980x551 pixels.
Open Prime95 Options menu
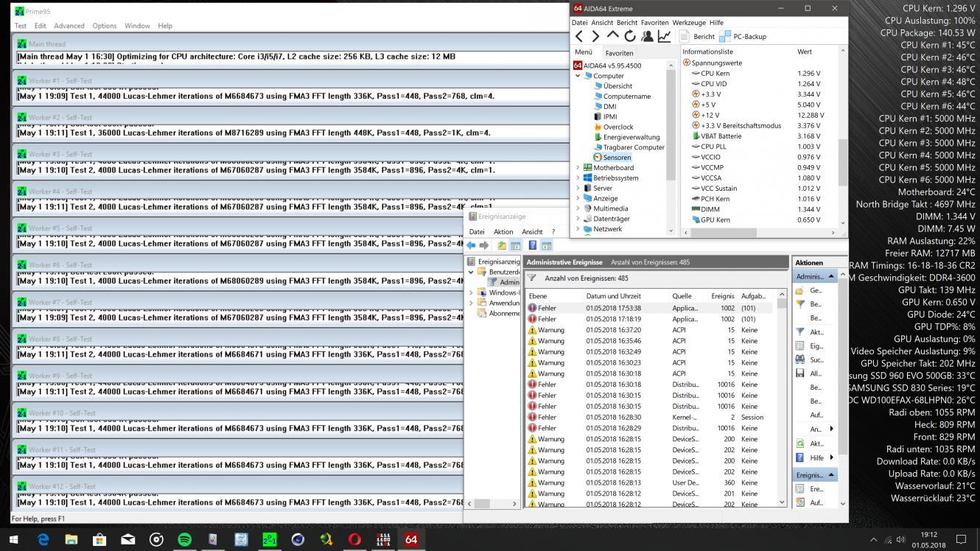click(x=104, y=26)
